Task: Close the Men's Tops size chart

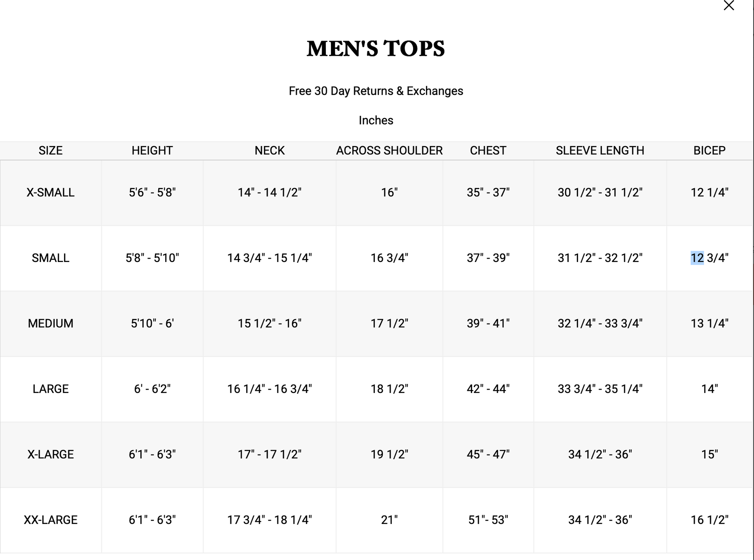Action: [x=729, y=5]
